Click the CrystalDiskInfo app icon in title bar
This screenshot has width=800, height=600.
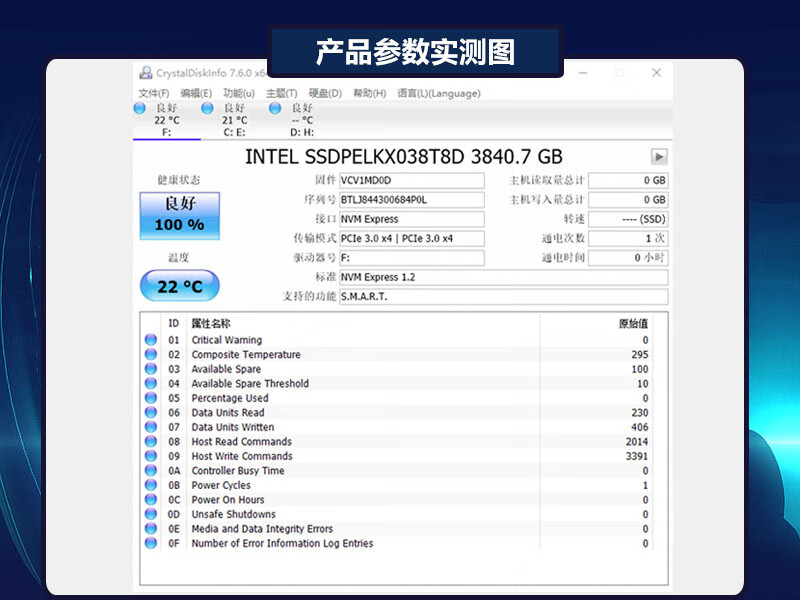146,73
